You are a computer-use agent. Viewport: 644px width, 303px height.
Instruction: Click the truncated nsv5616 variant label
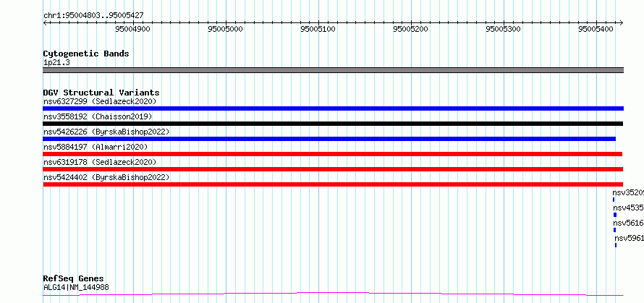(x=628, y=223)
